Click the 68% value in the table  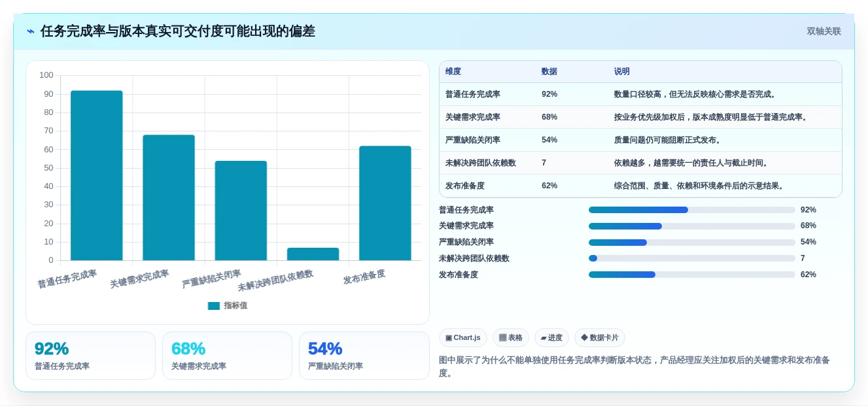549,117
